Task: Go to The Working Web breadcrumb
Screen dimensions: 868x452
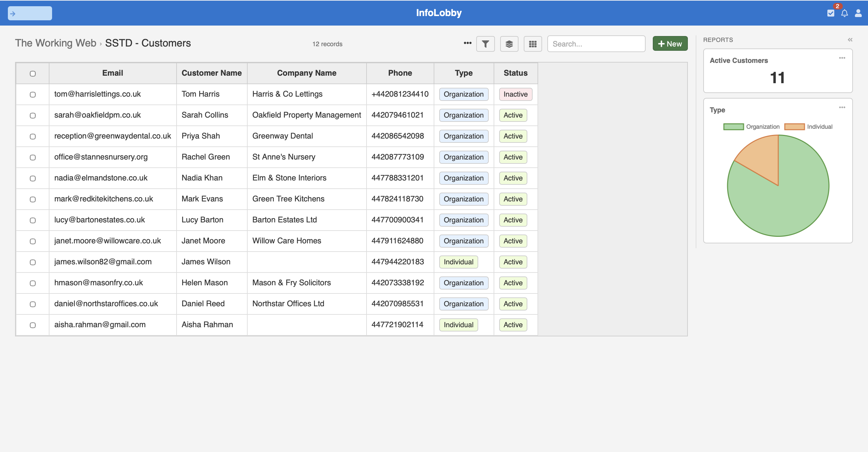Action: [56, 43]
